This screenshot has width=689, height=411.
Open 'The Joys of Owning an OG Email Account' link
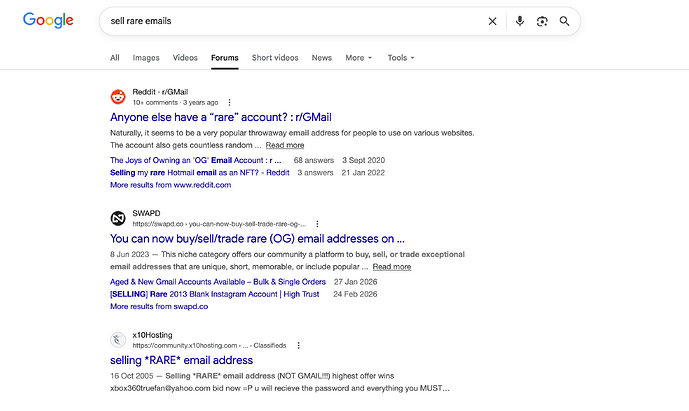tap(196, 160)
